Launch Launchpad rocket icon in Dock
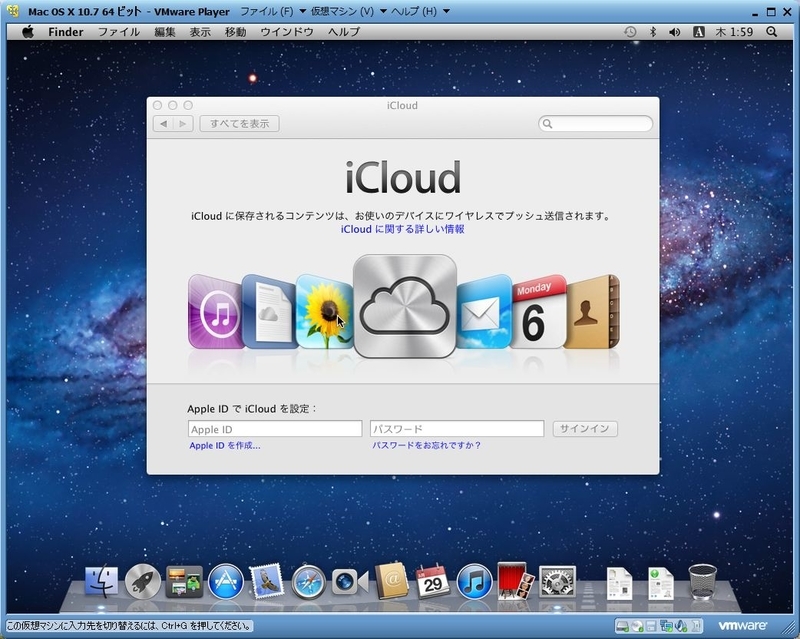The image size is (800, 639). click(x=142, y=581)
